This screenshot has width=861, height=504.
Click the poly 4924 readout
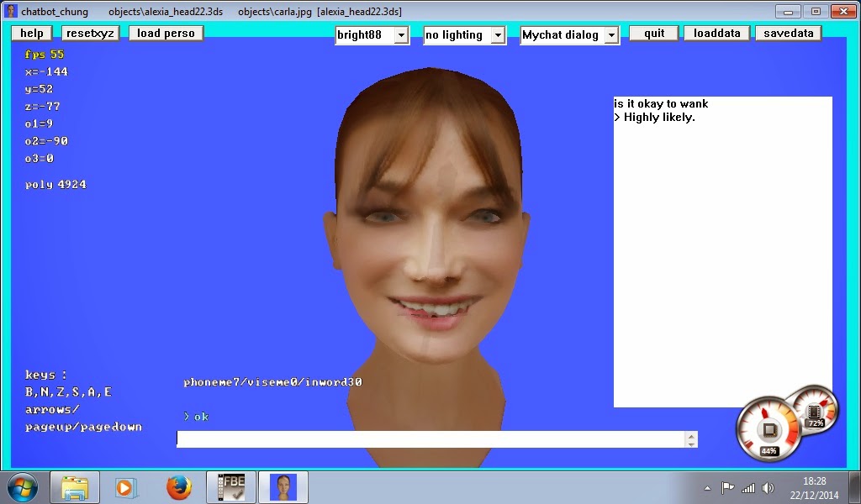point(55,185)
